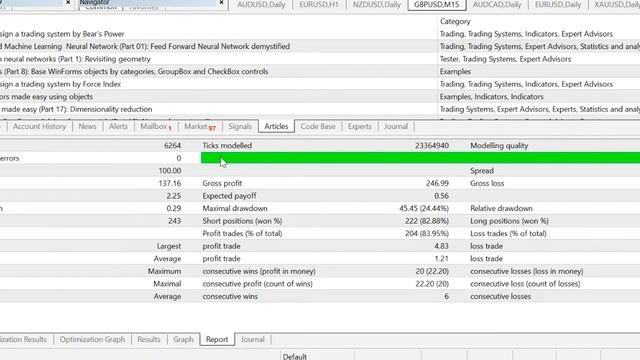Click the Maximal drawdown value 45.45 (24.44%)
640x360 pixels.
[x=424, y=209]
